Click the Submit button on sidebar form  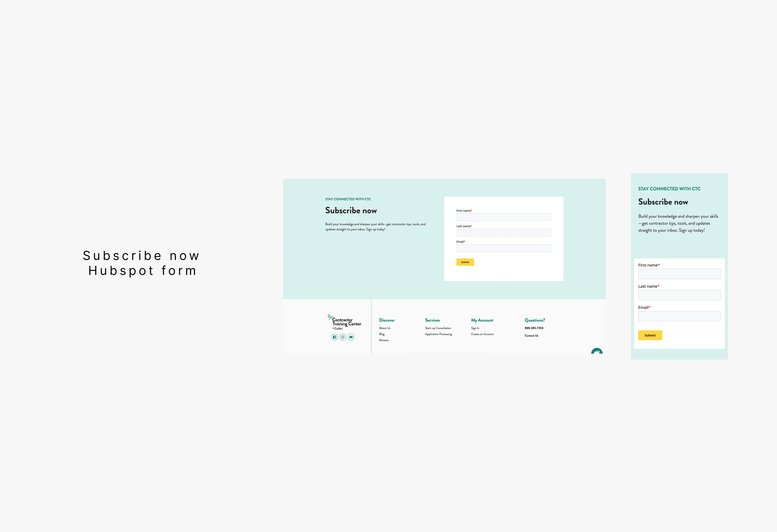(x=650, y=335)
